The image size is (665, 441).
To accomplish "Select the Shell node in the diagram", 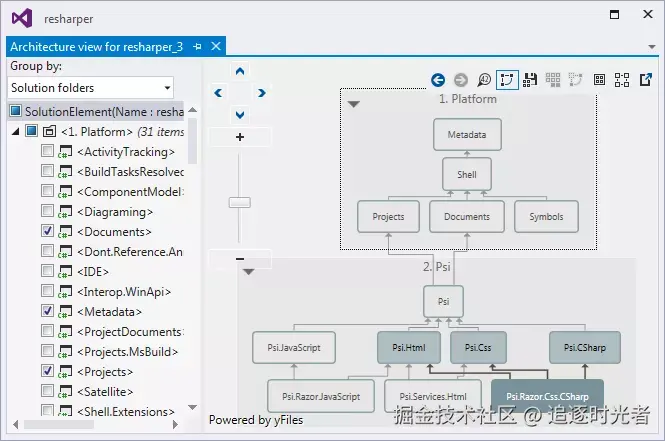I will tap(467, 174).
